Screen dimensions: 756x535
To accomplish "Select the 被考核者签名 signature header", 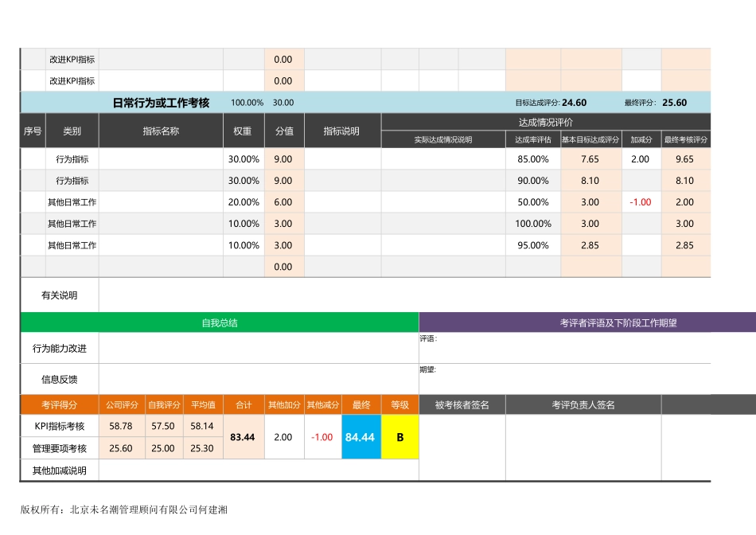I will pos(462,405).
